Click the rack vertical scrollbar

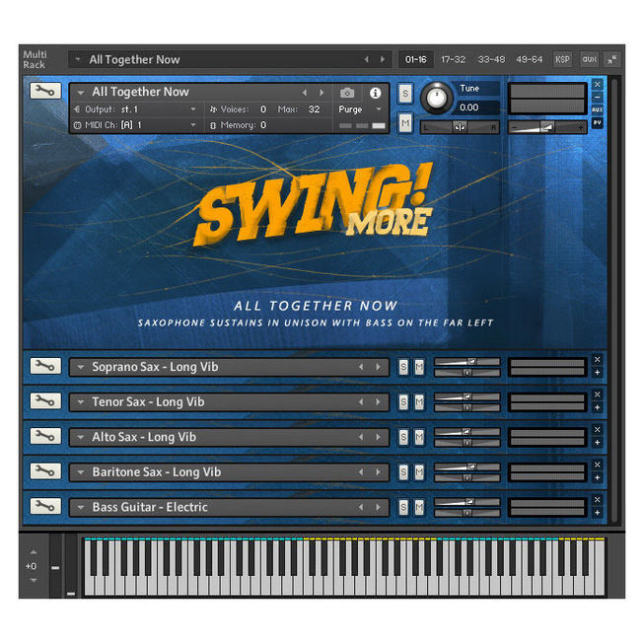(x=614, y=300)
